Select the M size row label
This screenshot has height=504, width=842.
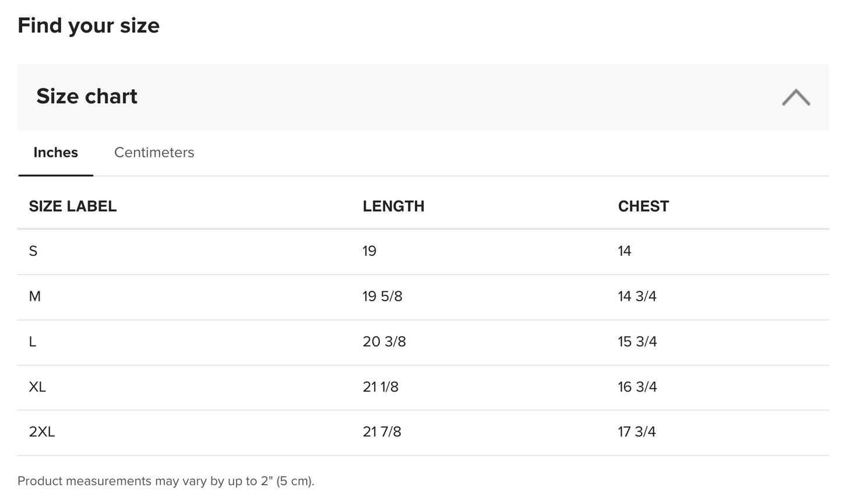pyautogui.click(x=35, y=297)
